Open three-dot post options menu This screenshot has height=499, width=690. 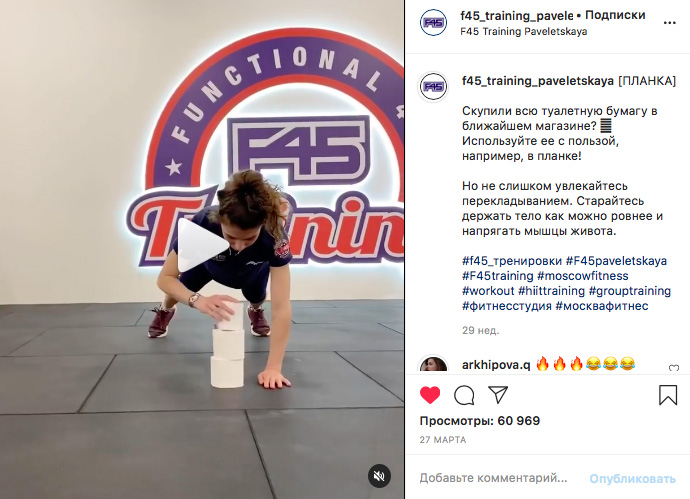click(x=669, y=23)
